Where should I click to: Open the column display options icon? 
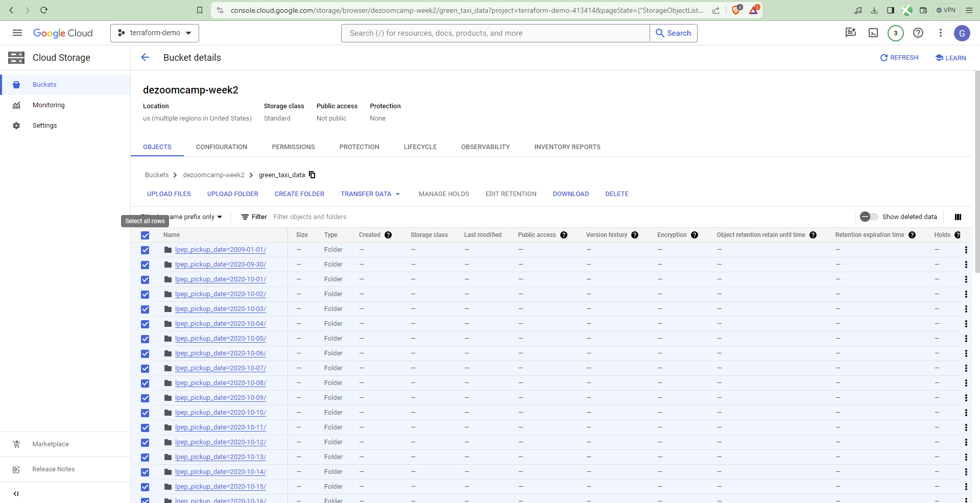click(x=958, y=217)
